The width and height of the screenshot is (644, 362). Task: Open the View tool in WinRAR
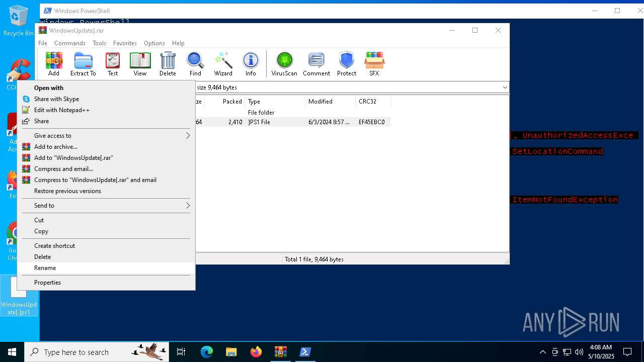(140, 64)
